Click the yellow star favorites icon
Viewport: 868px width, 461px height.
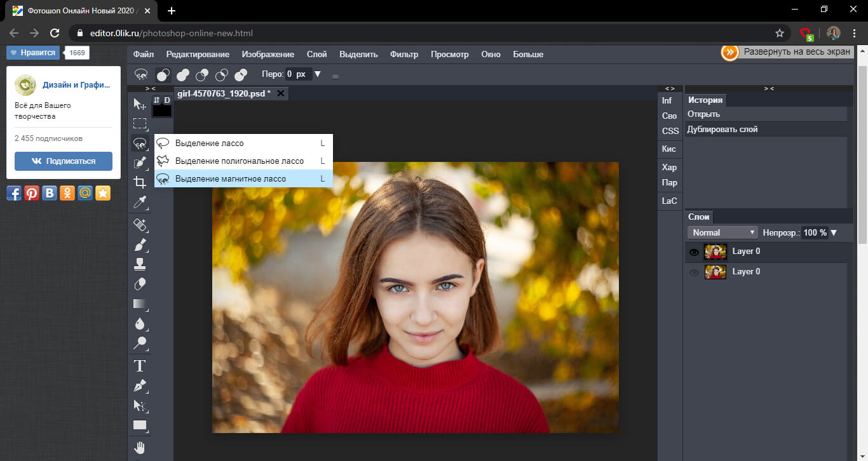tap(103, 193)
